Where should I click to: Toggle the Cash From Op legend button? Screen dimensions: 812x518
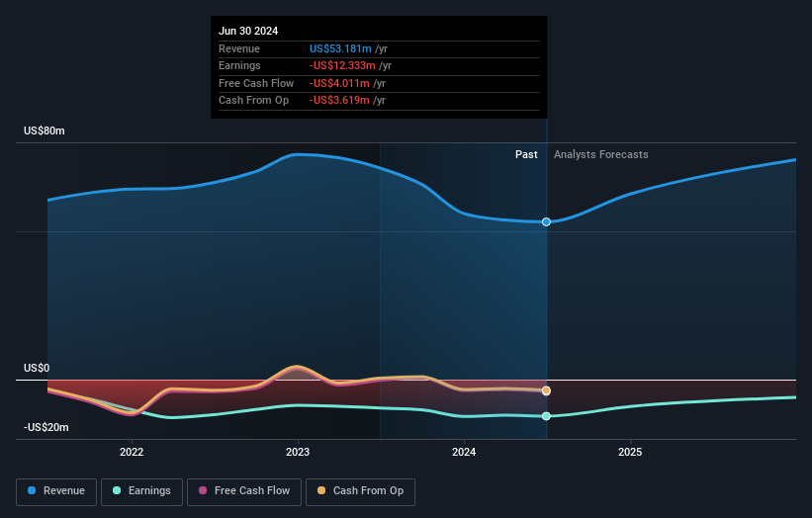(360, 491)
